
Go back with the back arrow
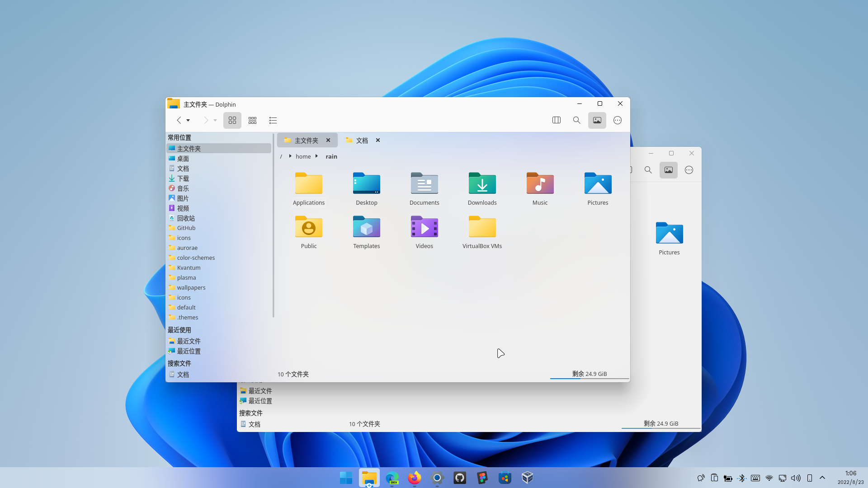click(x=179, y=120)
